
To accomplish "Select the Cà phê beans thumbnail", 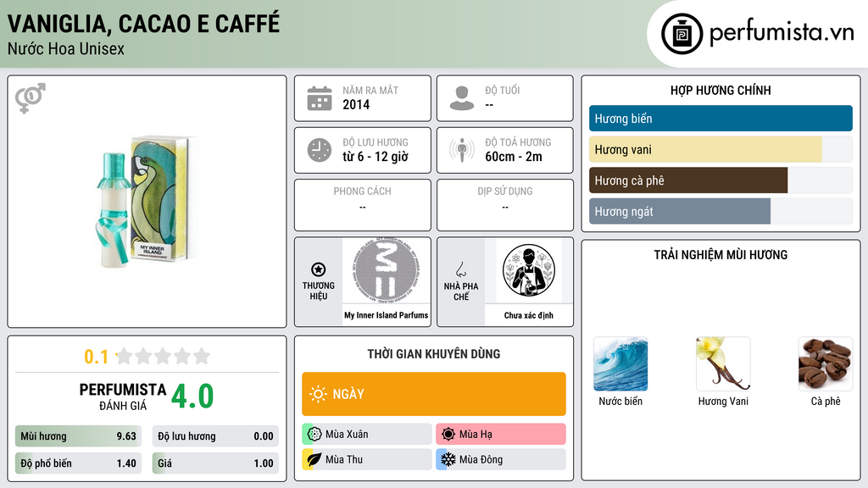I will (x=826, y=364).
